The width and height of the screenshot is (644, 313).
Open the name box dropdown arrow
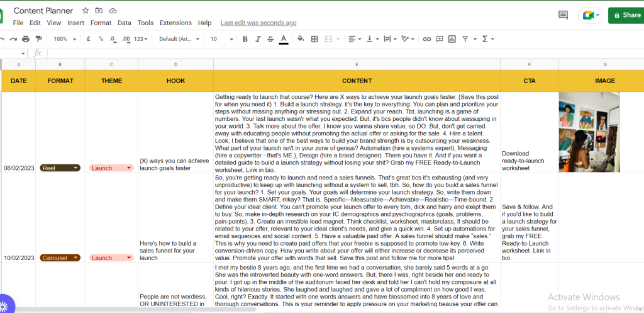click(x=23, y=54)
